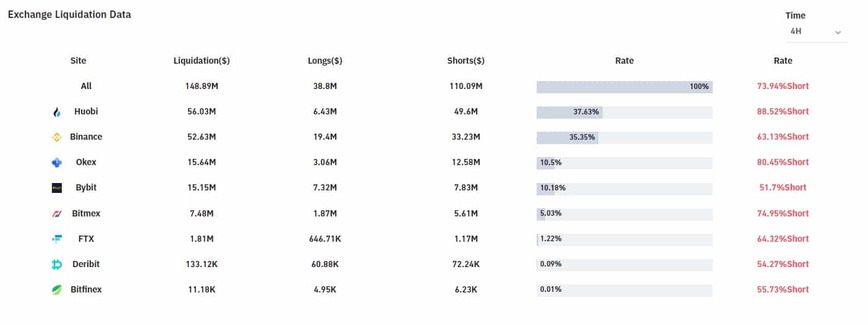Click the Okex blue logo icon
This screenshot has height=324, width=868.
57,163
